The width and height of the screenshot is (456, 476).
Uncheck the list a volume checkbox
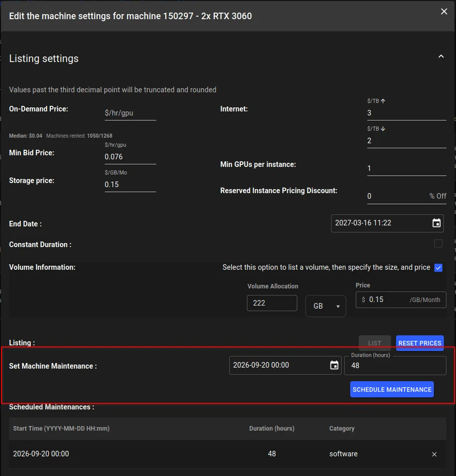coord(438,268)
